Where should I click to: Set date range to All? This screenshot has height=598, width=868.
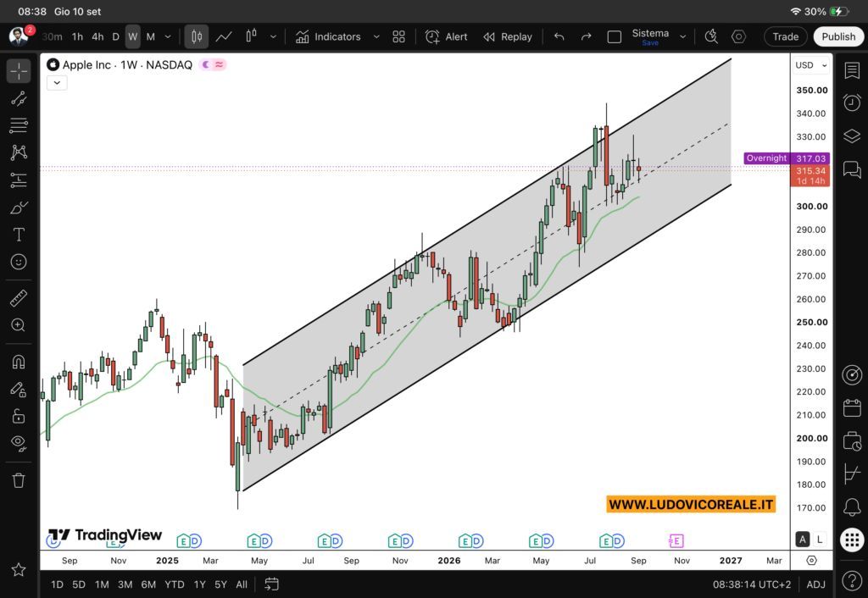coord(242,584)
